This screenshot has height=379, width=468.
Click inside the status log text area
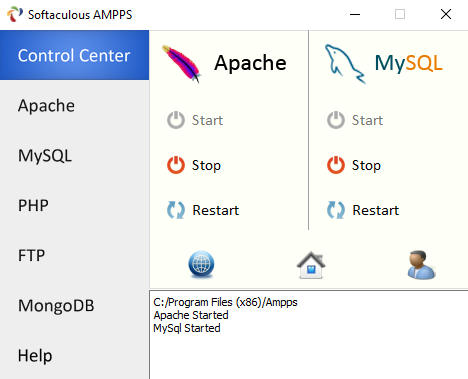[309, 335]
